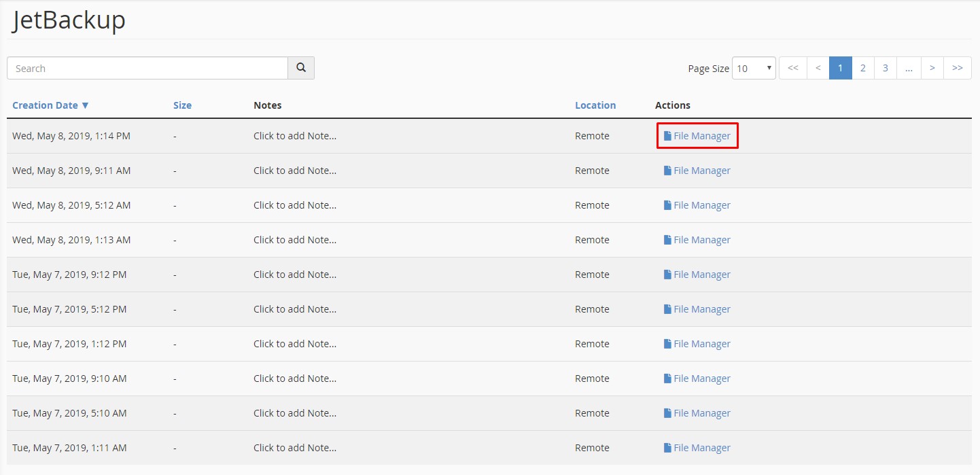
Task: Click file icon for May 8 9:11 AM backup
Action: [x=667, y=171]
